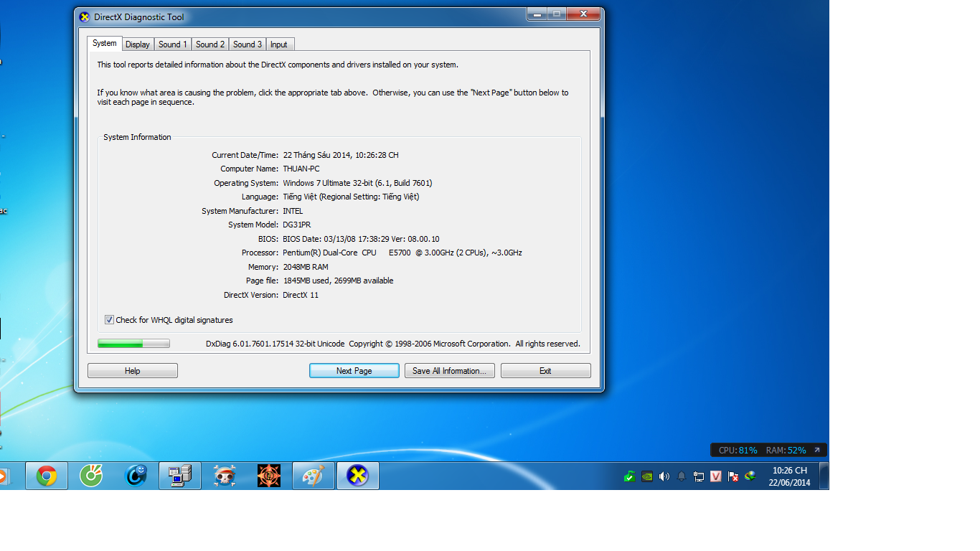
Task: Click the Paint palette taskbar icon
Action: click(314, 476)
